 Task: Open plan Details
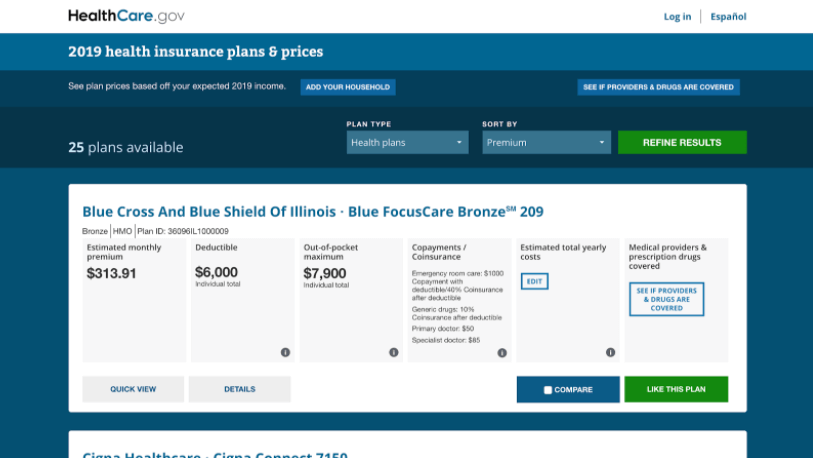pos(240,389)
